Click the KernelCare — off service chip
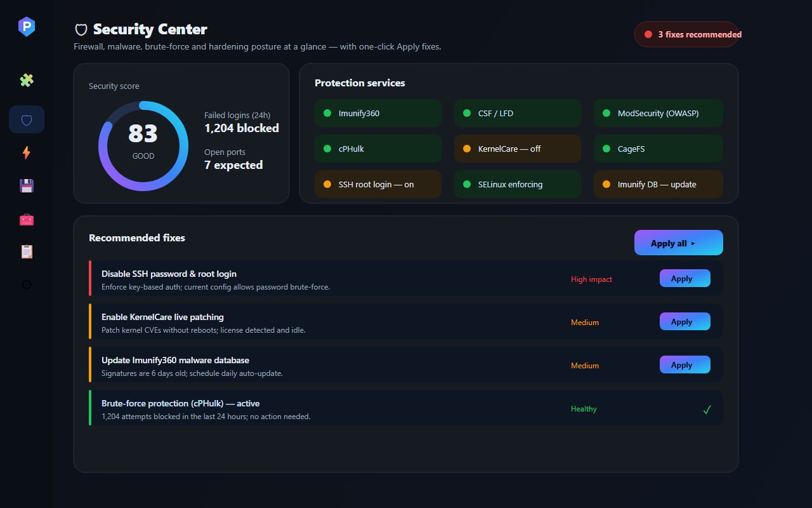The height and width of the screenshot is (508, 812). pyautogui.click(x=518, y=149)
